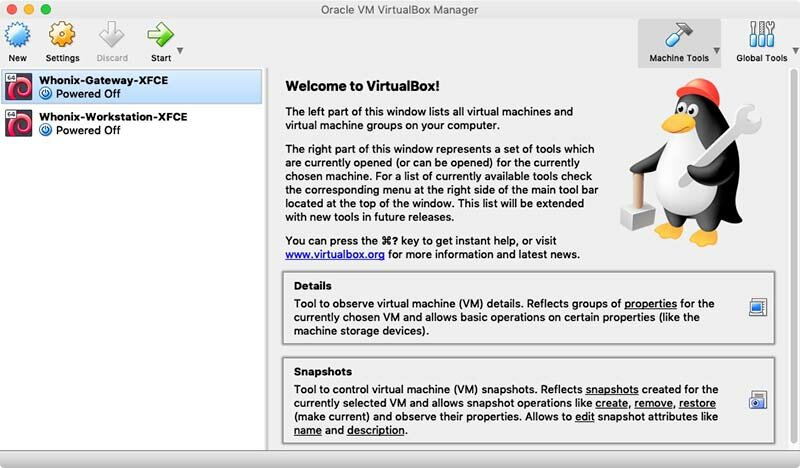Click the Snapshots tool camera icon

[x=757, y=400]
